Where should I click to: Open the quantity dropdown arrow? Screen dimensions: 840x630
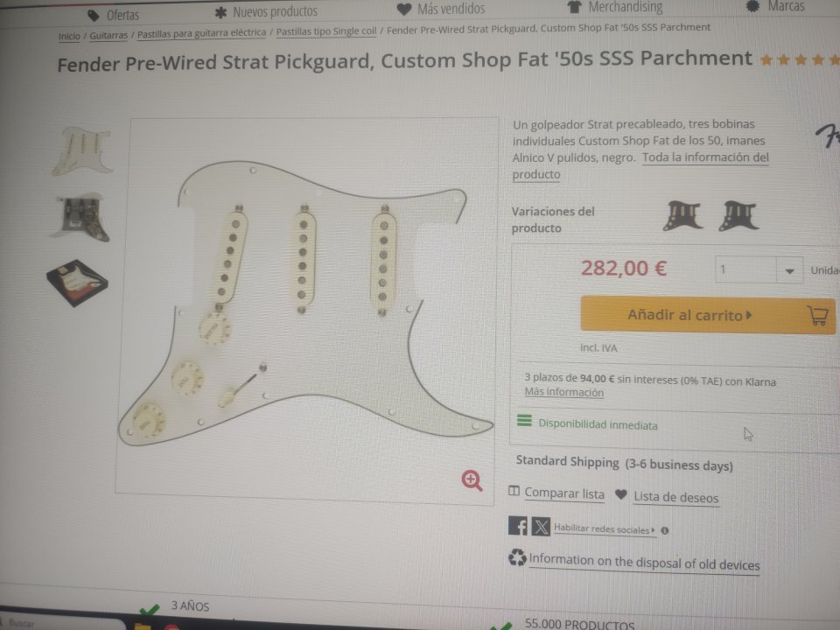point(789,270)
